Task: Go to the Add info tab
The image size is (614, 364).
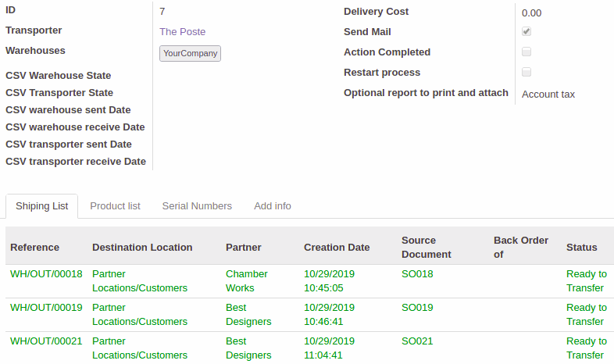Action: tap(273, 206)
